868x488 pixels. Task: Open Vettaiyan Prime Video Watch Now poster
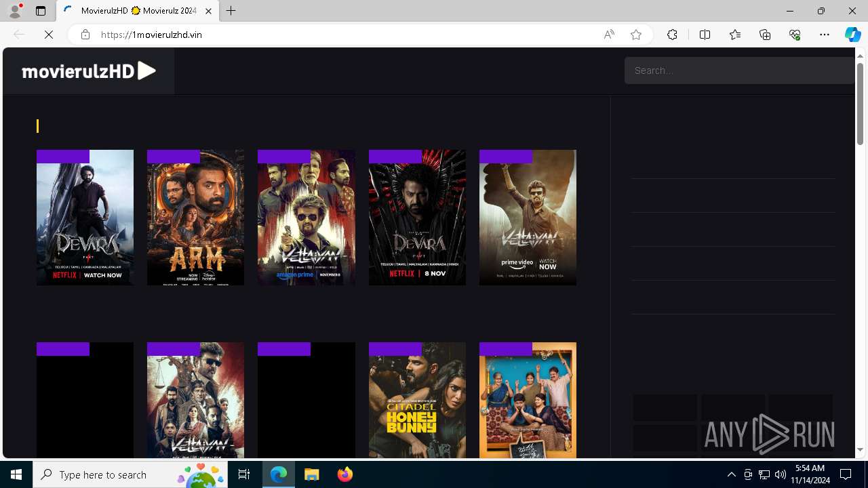(x=528, y=218)
